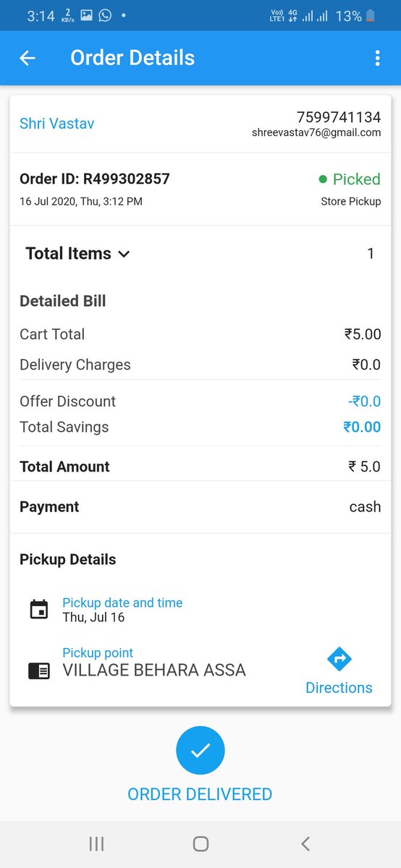
Task: Open recent apps from navigation bar
Action: pyautogui.click(x=96, y=843)
